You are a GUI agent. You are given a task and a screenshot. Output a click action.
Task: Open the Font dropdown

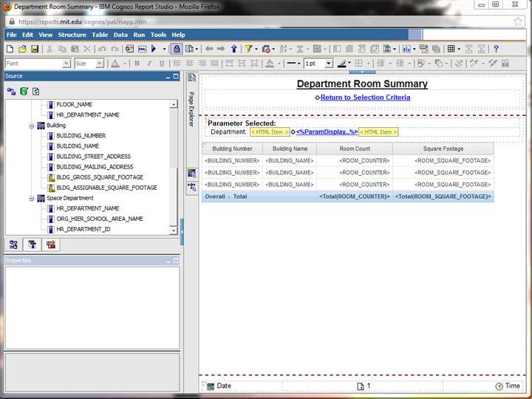66,64
